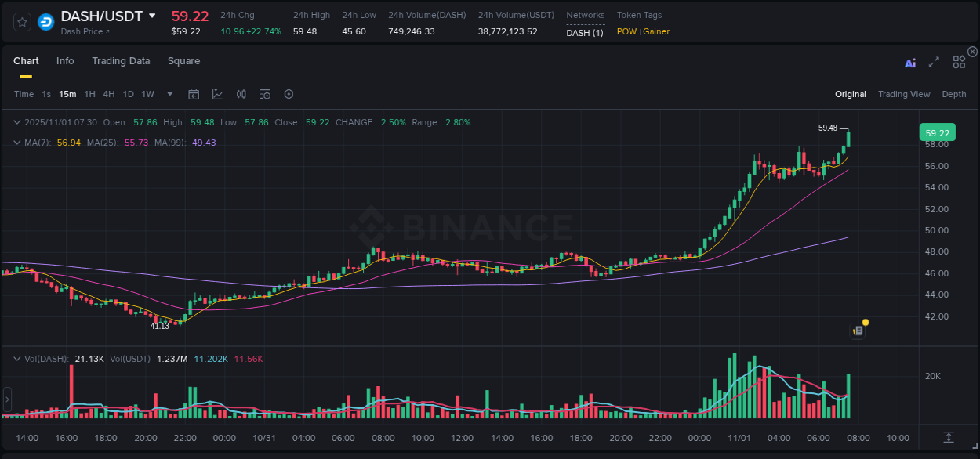980x459 pixels.
Task: Click the POW token tag link
Action: (x=627, y=32)
